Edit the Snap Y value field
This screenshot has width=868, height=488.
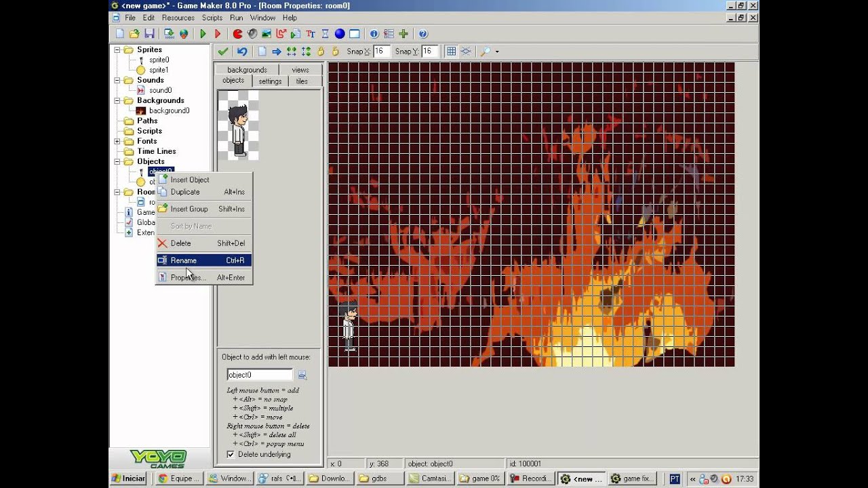point(429,52)
